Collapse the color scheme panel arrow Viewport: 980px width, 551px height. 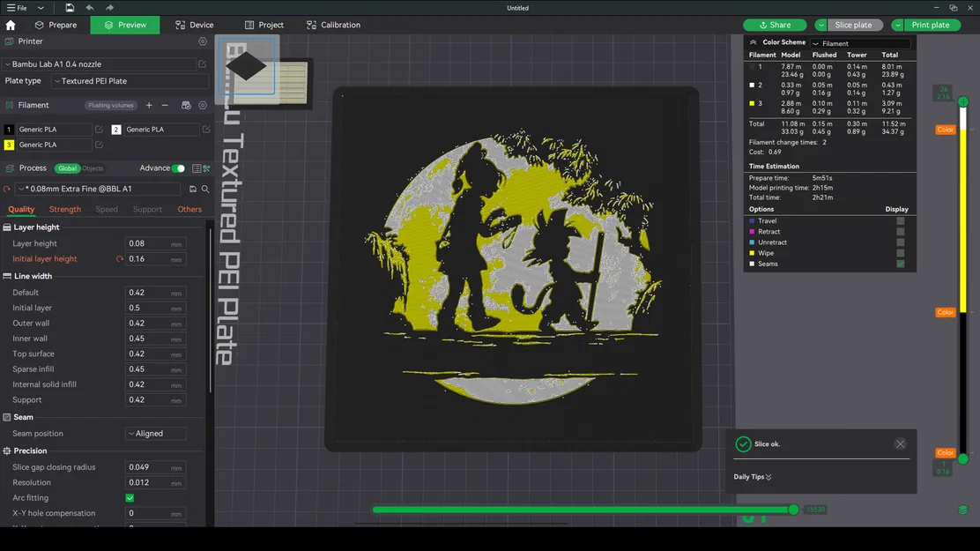click(754, 42)
